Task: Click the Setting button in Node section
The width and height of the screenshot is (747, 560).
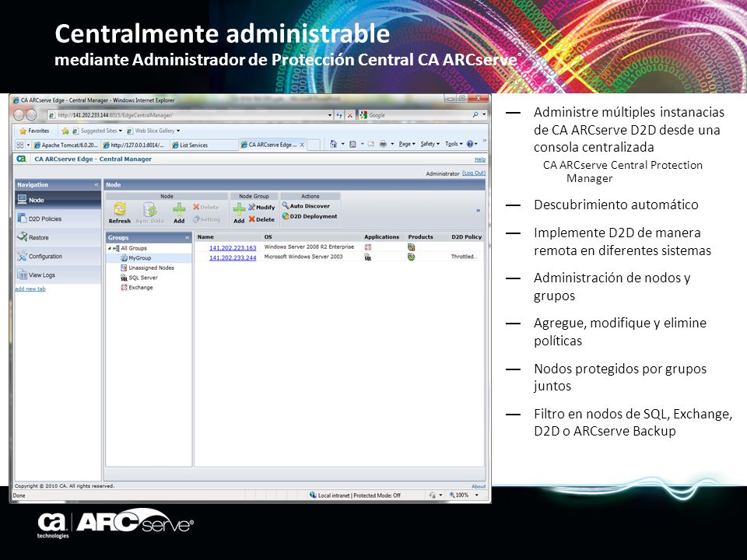Action: 207,219
